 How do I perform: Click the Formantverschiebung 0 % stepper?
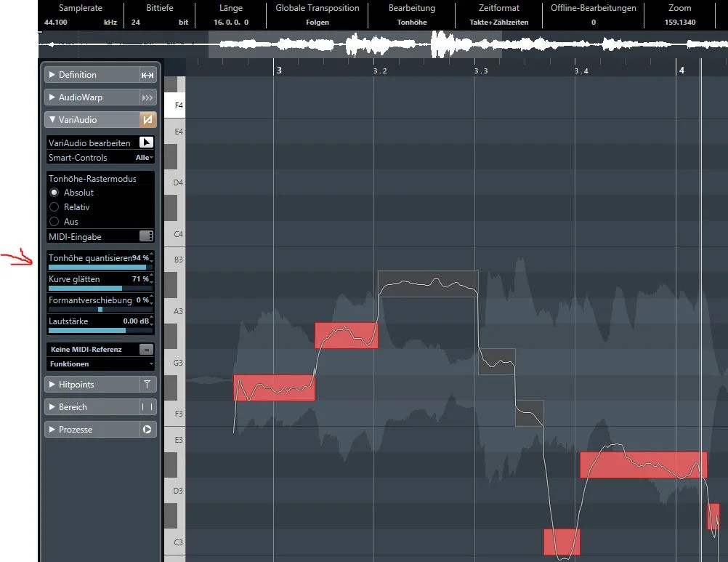tap(151, 300)
